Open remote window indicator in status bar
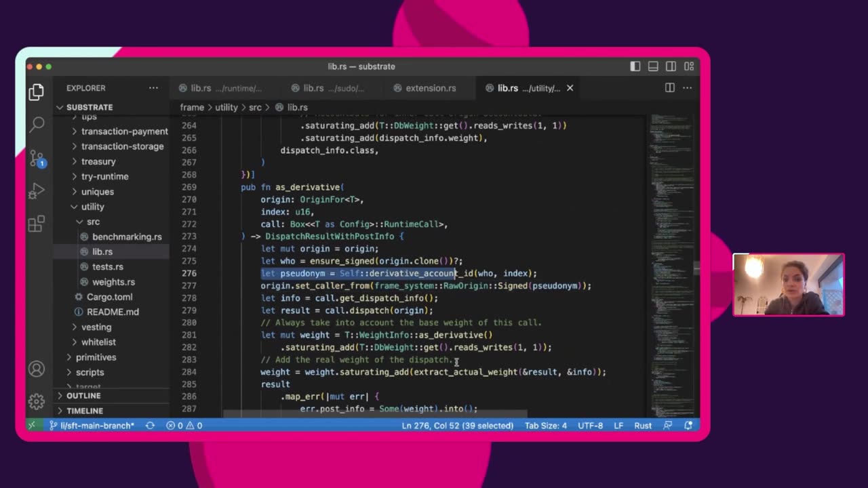Screen dimensions: 868x488 32,426
